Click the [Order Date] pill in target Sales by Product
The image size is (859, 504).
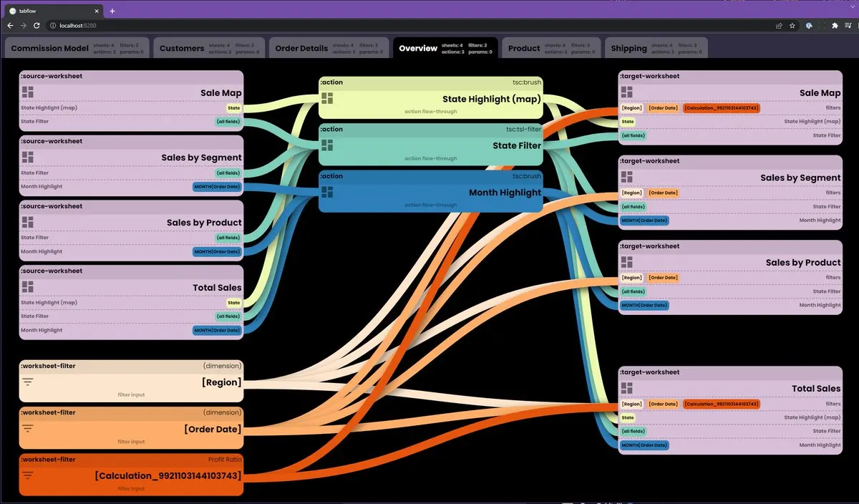[x=663, y=278]
